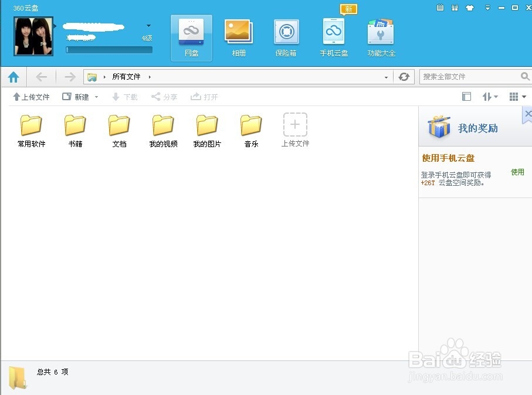The width and height of the screenshot is (532, 395).
Task: Dismiss the 我的奖励 panel with its X
Action: point(528,114)
